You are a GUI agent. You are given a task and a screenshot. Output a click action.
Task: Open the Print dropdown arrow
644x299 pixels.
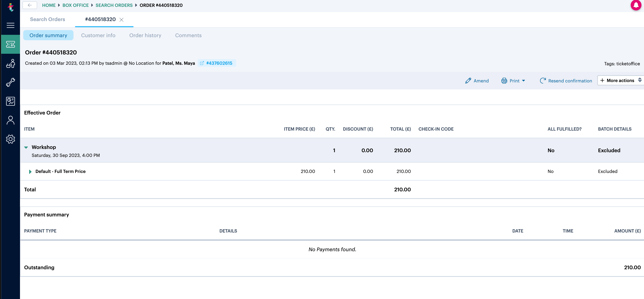[x=524, y=81]
